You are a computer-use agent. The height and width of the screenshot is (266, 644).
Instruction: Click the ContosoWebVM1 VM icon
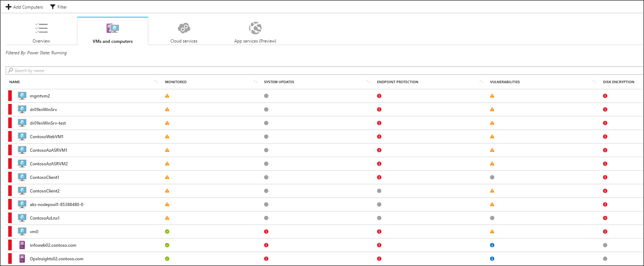[22, 136]
